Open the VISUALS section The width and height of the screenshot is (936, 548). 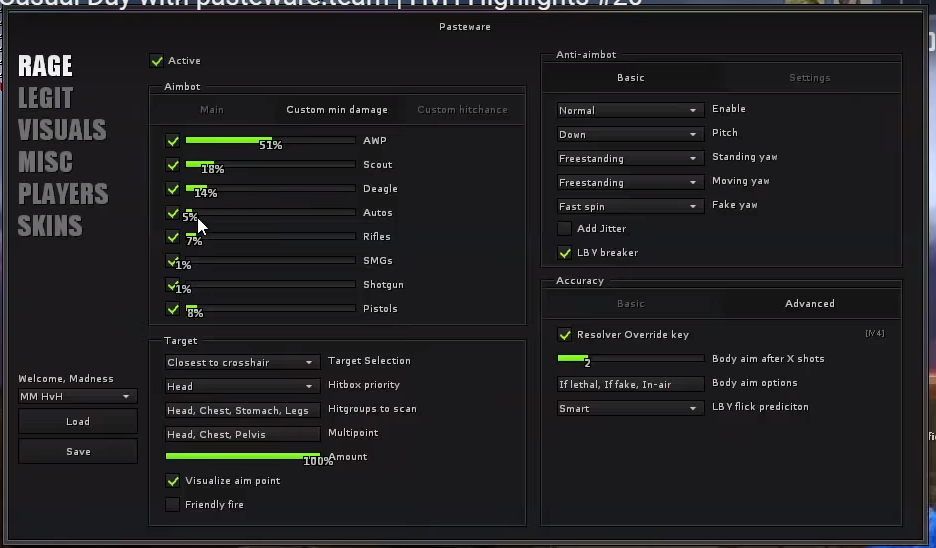(62, 130)
